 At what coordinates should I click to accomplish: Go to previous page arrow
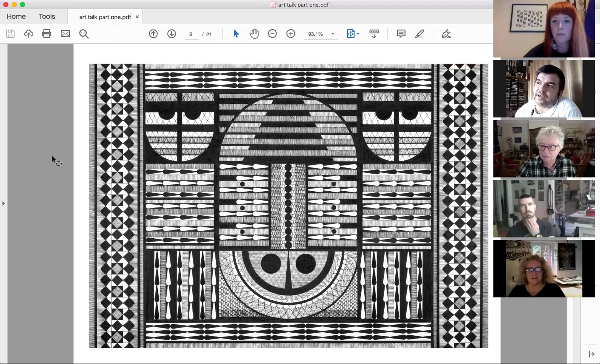tap(153, 34)
